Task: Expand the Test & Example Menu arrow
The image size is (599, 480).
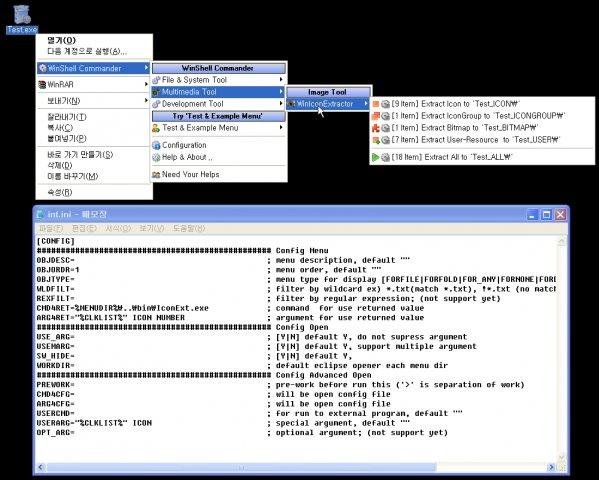Action: tap(281, 128)
